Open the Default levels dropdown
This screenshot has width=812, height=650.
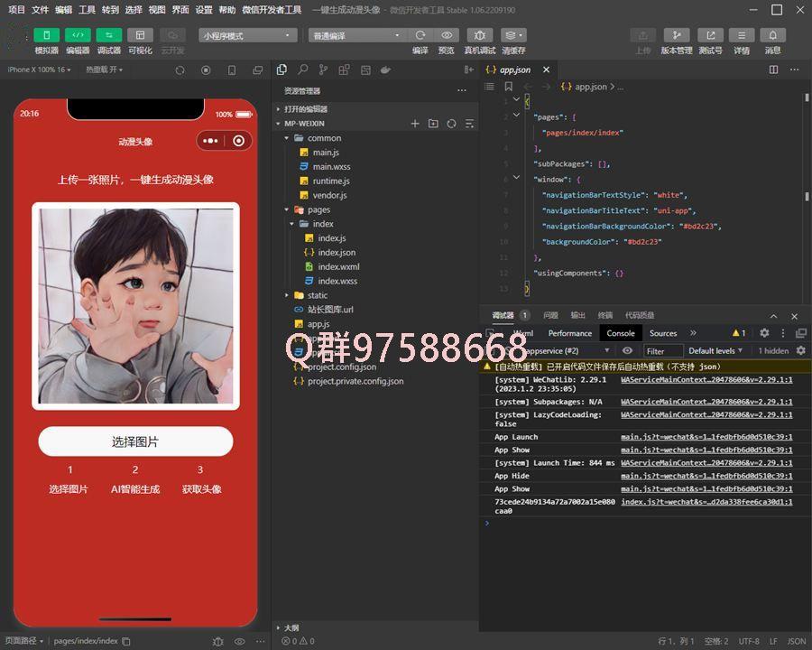pyautogui.click(x=715, y=351)
